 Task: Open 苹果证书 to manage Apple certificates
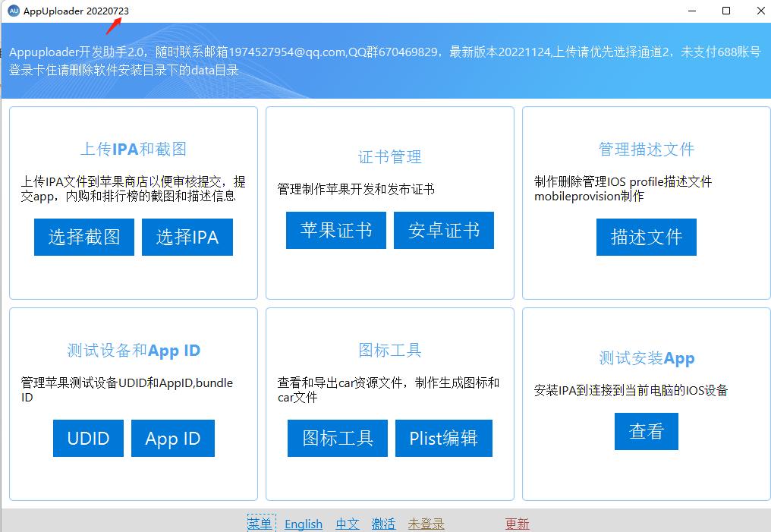[336, 230]
